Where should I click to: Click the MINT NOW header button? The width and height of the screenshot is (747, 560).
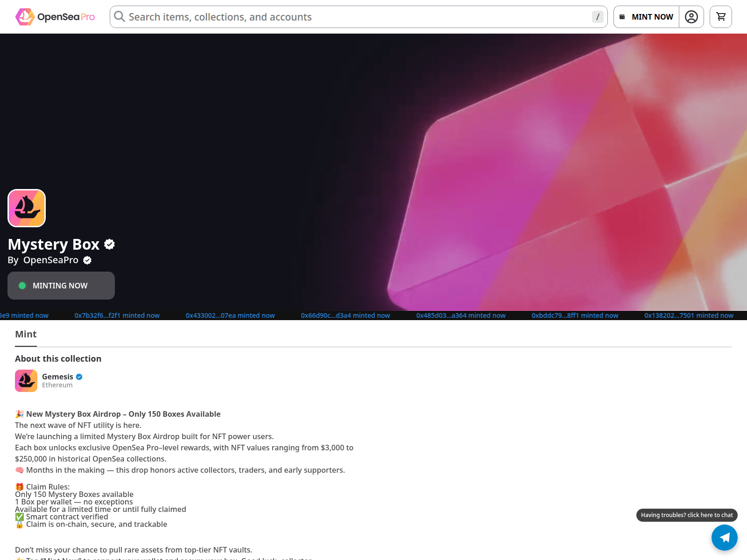[646, 17]
